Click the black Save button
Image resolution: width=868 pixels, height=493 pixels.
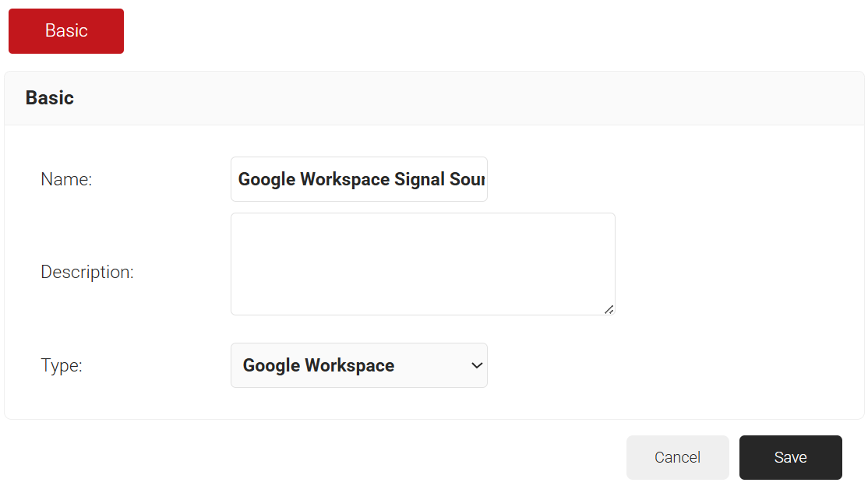(790, 457)
